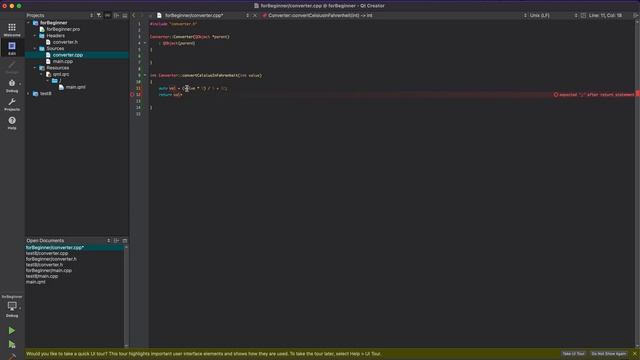The image size is (640, 360).
Task: Close the Open Documents pane
Action: pyautogui.click(x=125, y=240)
